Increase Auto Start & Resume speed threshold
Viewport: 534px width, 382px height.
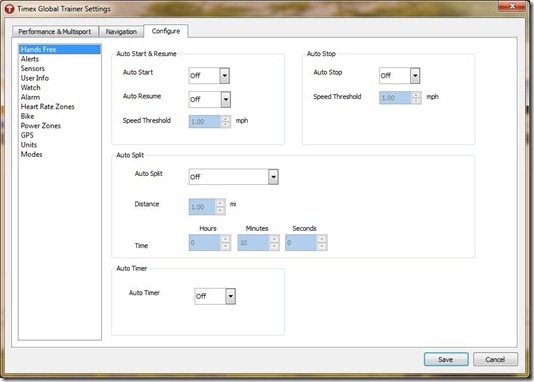coord(226,119)
